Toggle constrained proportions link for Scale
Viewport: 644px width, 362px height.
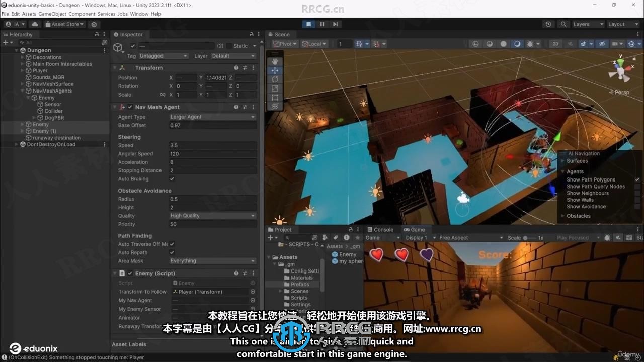pyautogui.click(x=163, y=95)
